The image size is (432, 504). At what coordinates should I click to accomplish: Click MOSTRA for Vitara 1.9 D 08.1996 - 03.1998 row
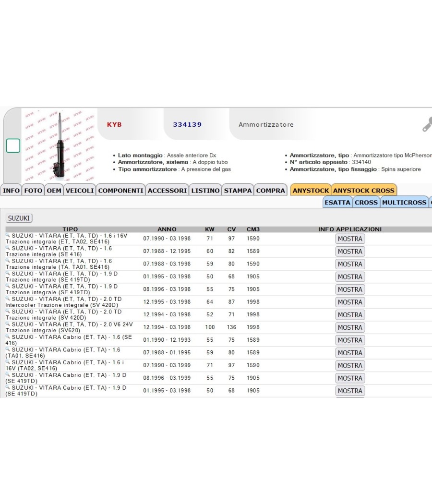point(350,289)
